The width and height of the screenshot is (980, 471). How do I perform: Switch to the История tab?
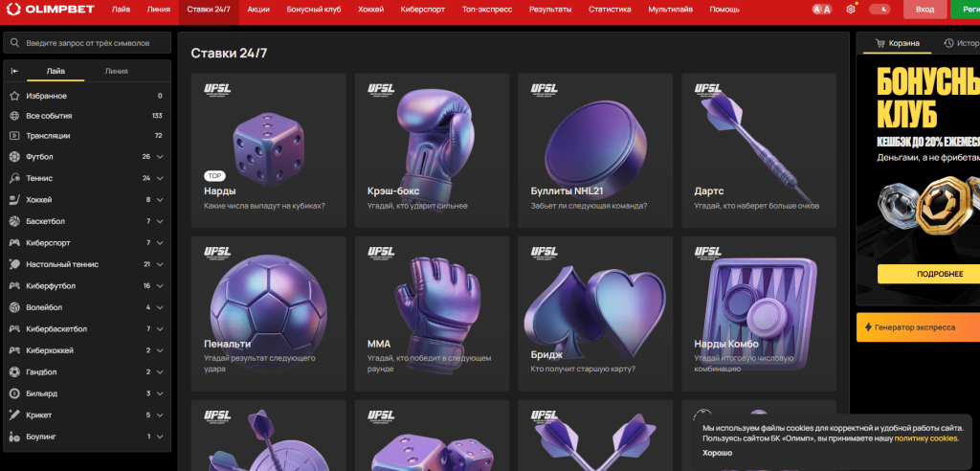click(963, 43)
